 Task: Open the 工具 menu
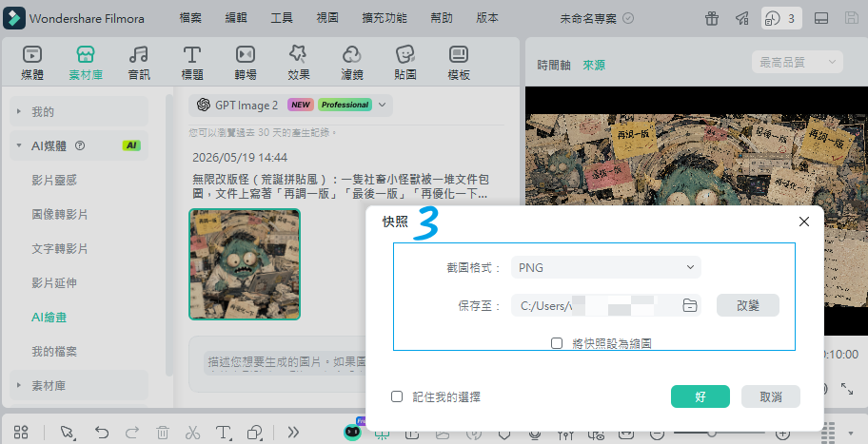[x=281, y=18]
